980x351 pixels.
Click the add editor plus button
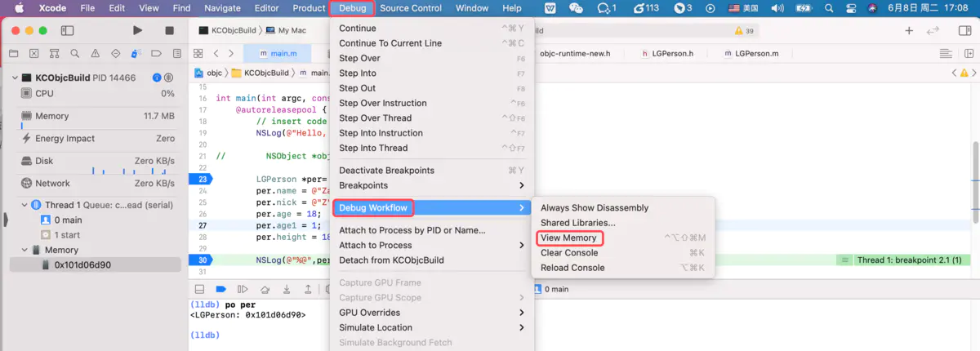(x=909, y=30)
